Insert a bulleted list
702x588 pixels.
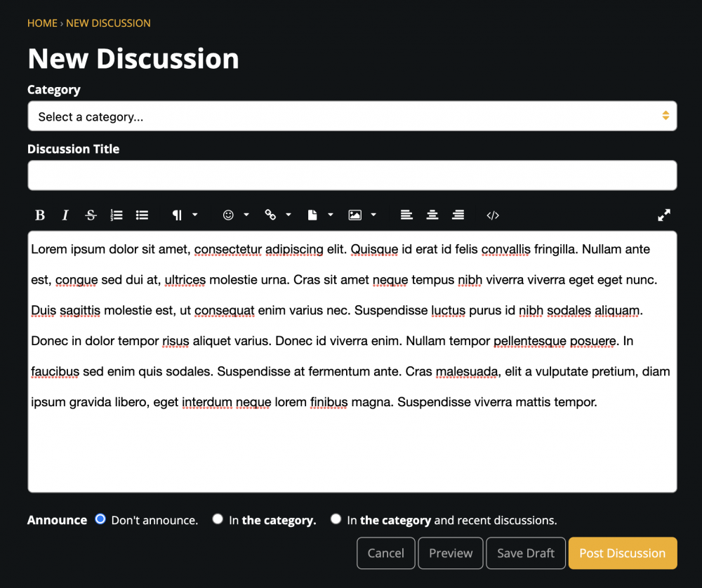pyautogui.click(x=142, y=215)
